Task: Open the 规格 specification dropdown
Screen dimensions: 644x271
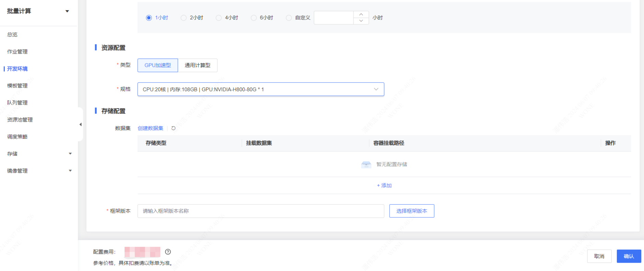Action: click(x=261, y=89)
